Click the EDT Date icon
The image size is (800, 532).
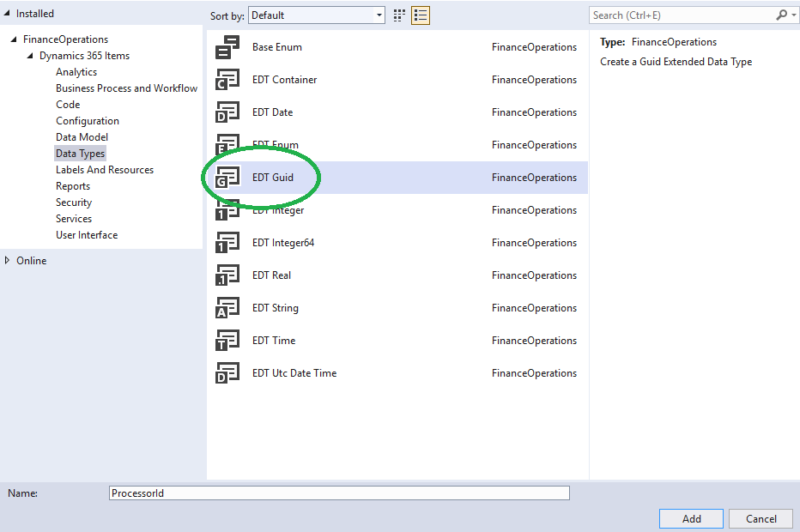227,112
